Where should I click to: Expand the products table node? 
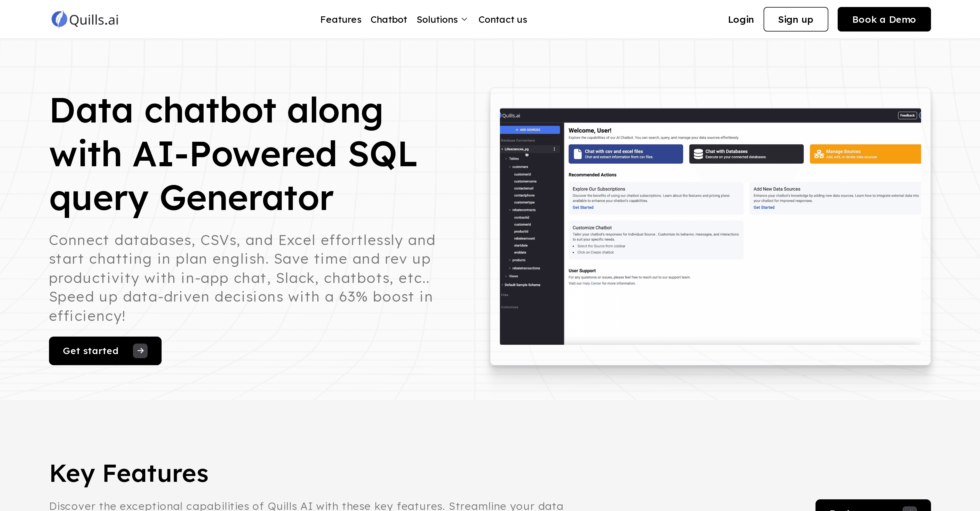(510, 260)
